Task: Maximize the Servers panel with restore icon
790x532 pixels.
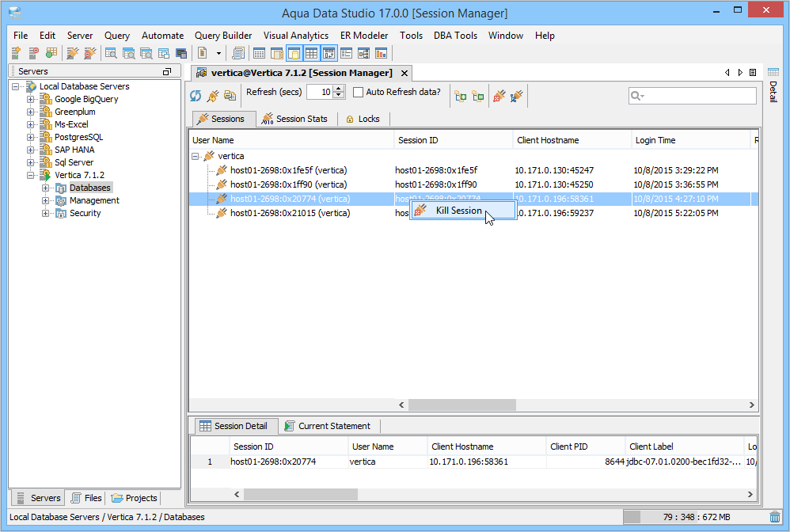Action: click(x=167, y=71)
